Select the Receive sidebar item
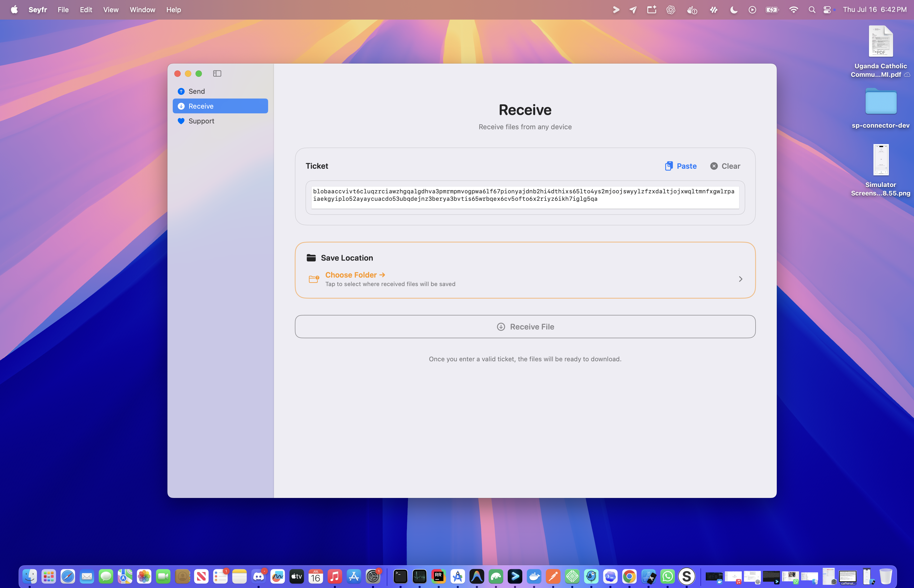This screenshot has width=914, height=588. point(220,106)
